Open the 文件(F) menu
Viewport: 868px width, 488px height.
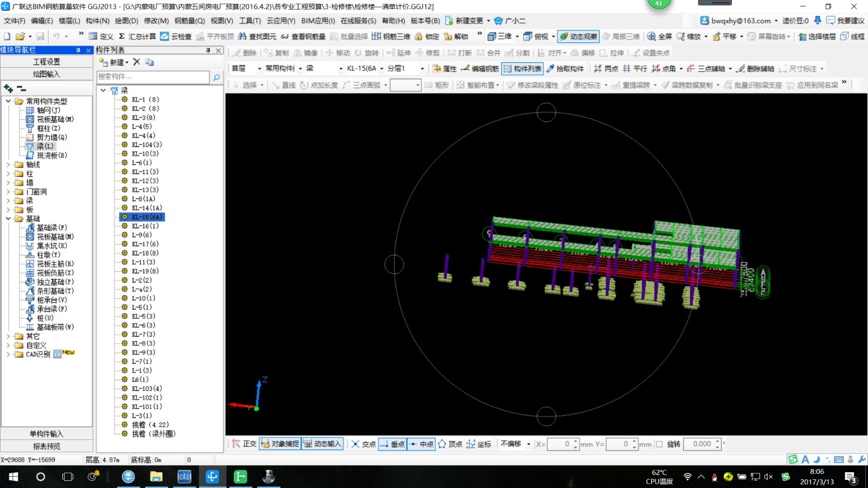pyautogui.click(x=15, y=21)
